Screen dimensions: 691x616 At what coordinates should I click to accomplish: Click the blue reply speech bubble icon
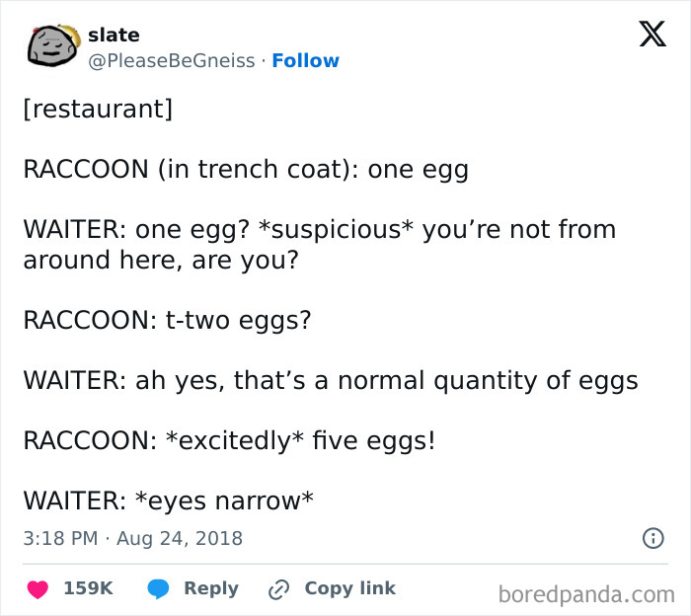pos(158,588)
